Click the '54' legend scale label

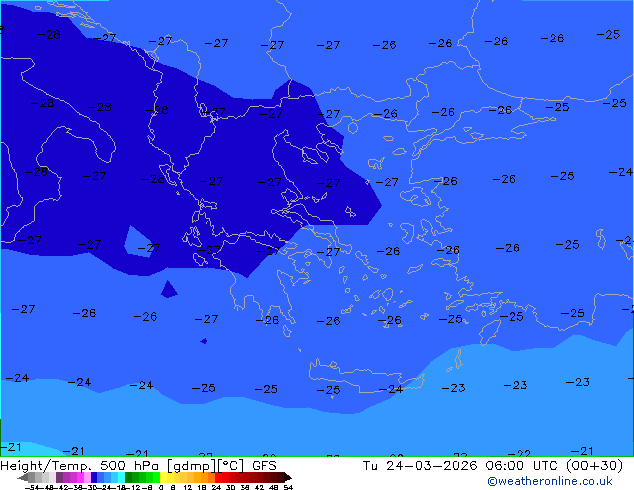pyautogui.click(x=288, y=487)
